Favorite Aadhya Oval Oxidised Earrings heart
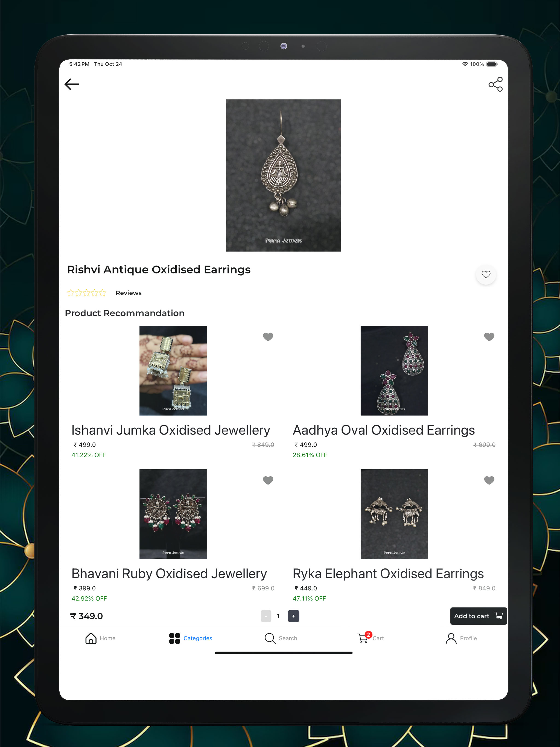Screen dimensions: 560x747 pyautogui.click(x=489, y=337)
